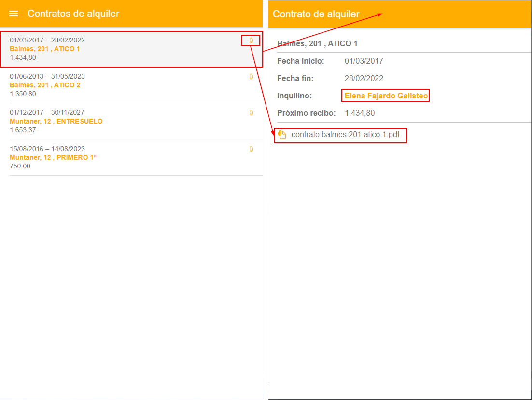Download "contrato balmes 201 atico 1.pdf"
The height and width of the screenshot is (400, 532).
point(345,135)
